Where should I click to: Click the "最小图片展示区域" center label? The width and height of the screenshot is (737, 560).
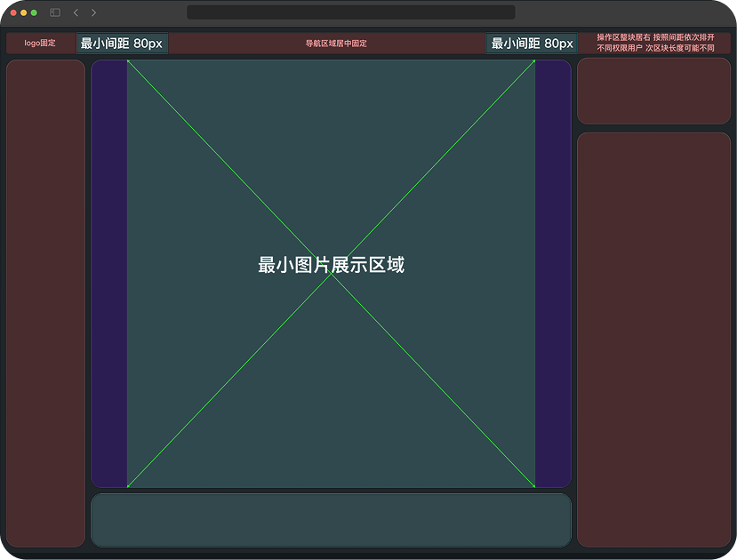(x=331, y=265)
